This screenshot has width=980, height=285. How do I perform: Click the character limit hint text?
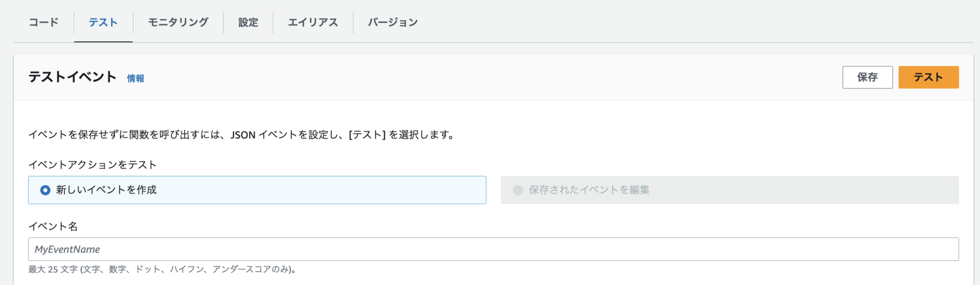(163, 269)
